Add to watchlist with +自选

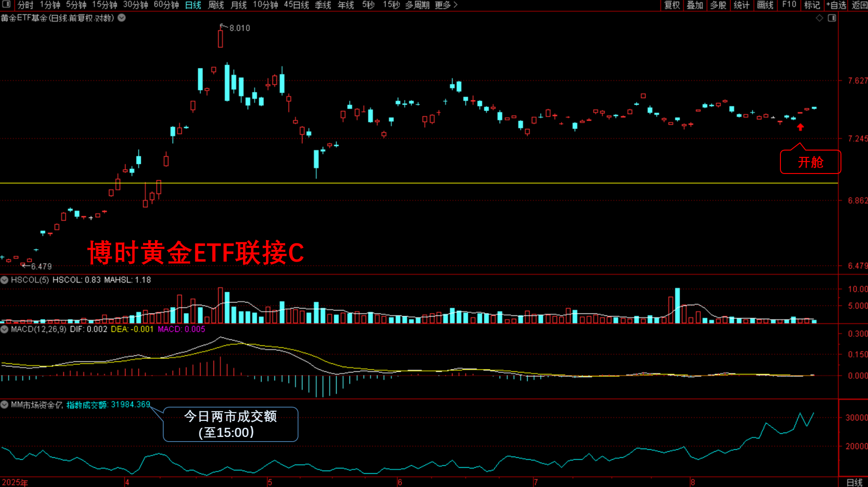(x=836, y=5)
